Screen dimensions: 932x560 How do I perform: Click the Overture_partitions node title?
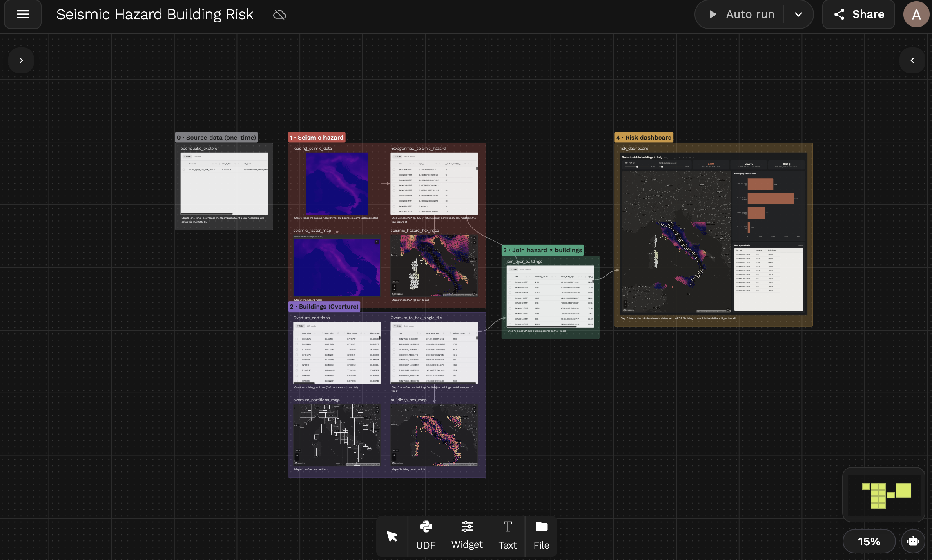[311, 318]
